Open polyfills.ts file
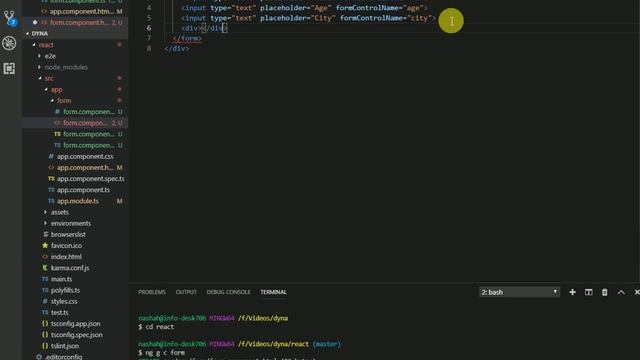Viewport: 640px width, 360px height. click(x=65, y=290)
